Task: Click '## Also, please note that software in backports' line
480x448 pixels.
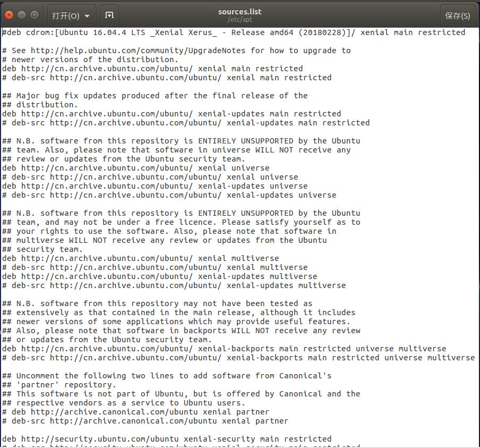Action: pos(181,331)
